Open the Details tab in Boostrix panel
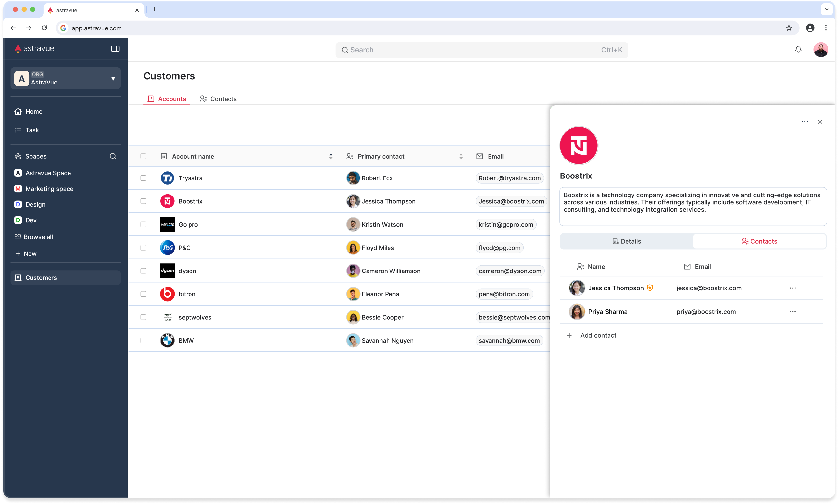The height and width of the screenshot is (504, 838). 626,241
